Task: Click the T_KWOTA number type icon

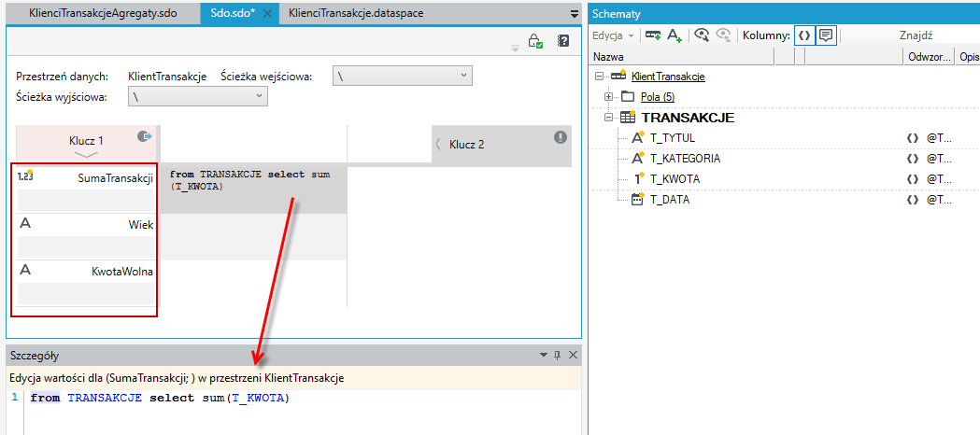Action: [639, 178]
